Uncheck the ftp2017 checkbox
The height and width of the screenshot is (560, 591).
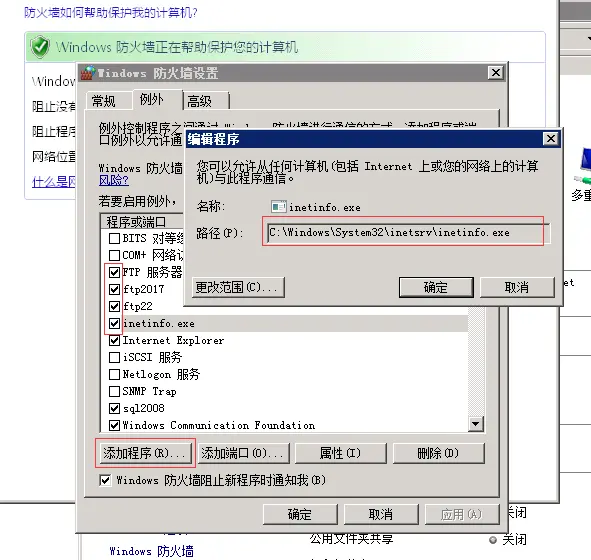point(114,289)
